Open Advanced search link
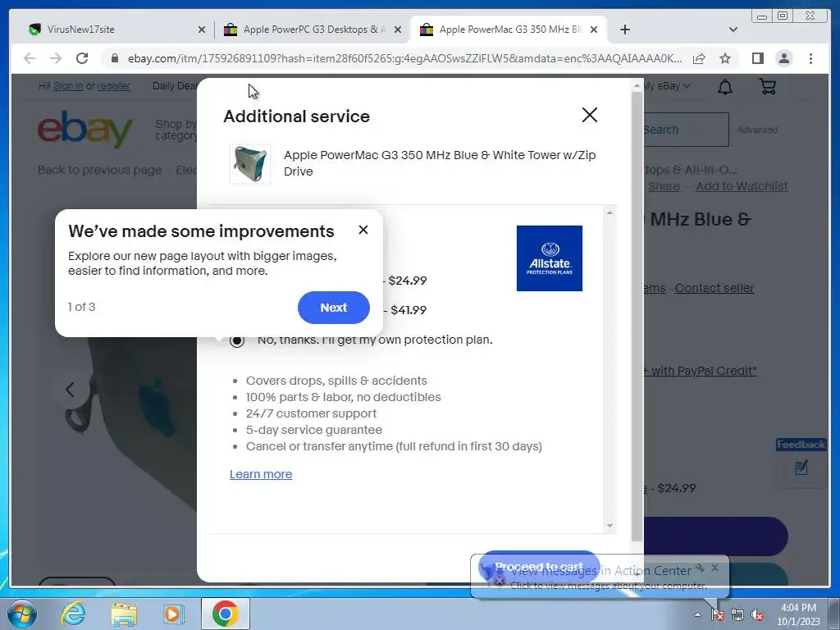 757,130
